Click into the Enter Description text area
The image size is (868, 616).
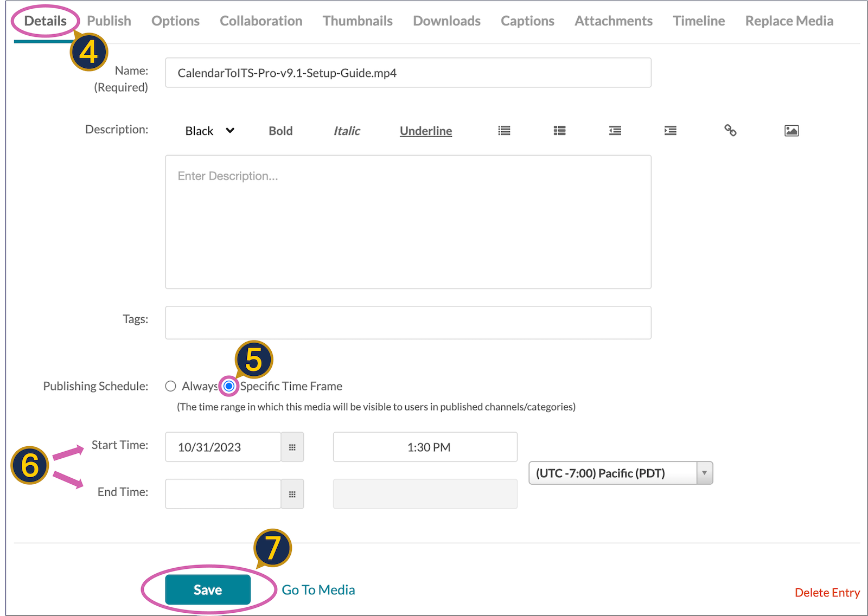pos(408,222)
